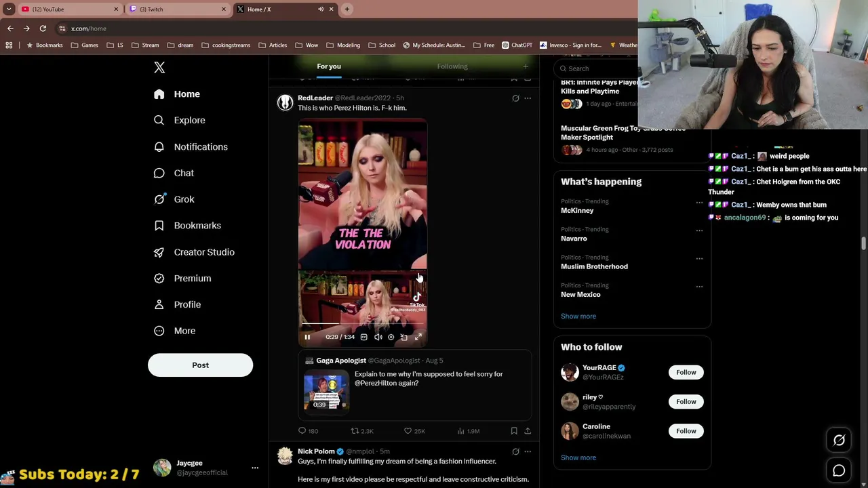Mute the Home / X browser tab
The width and height of the screenshot is (868, 488).
[x=321, y=9]
